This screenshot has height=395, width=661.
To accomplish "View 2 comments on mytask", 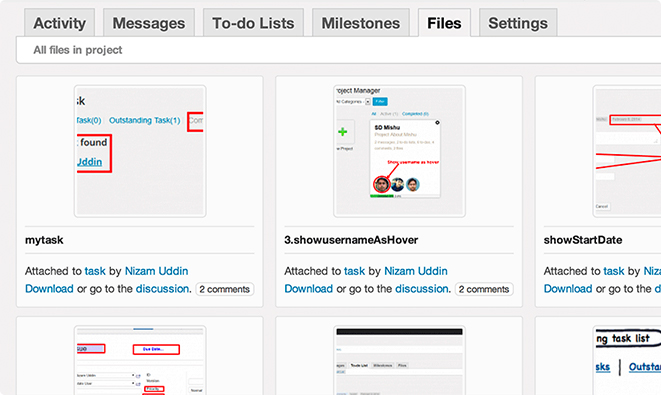I will coord(225,289).
